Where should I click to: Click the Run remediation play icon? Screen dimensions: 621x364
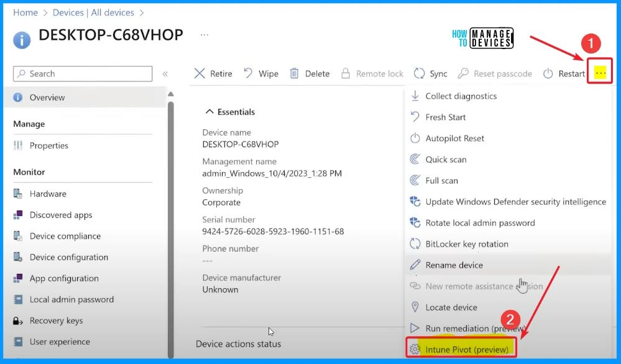pyautogui.click(x=415, y=328)
